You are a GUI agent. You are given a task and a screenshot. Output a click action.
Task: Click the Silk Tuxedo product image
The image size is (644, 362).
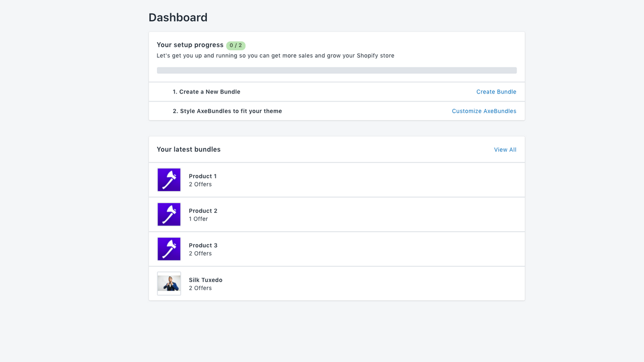(169, 283)
